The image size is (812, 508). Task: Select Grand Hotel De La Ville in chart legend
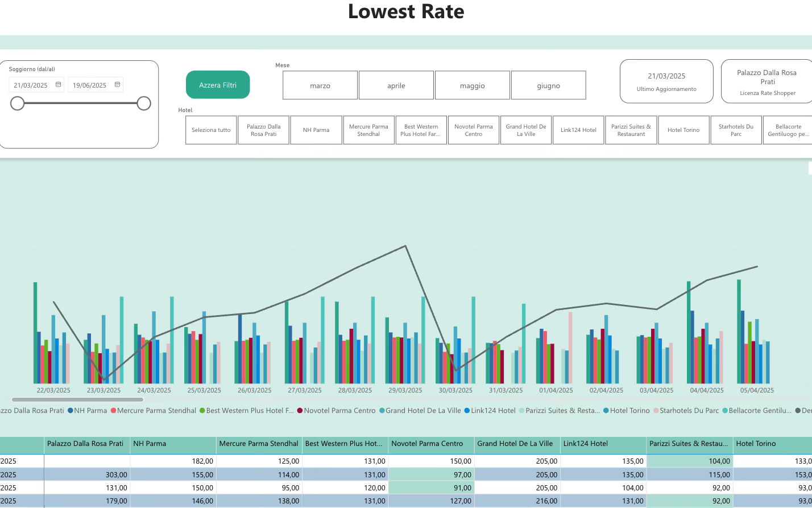click(420, 411)
